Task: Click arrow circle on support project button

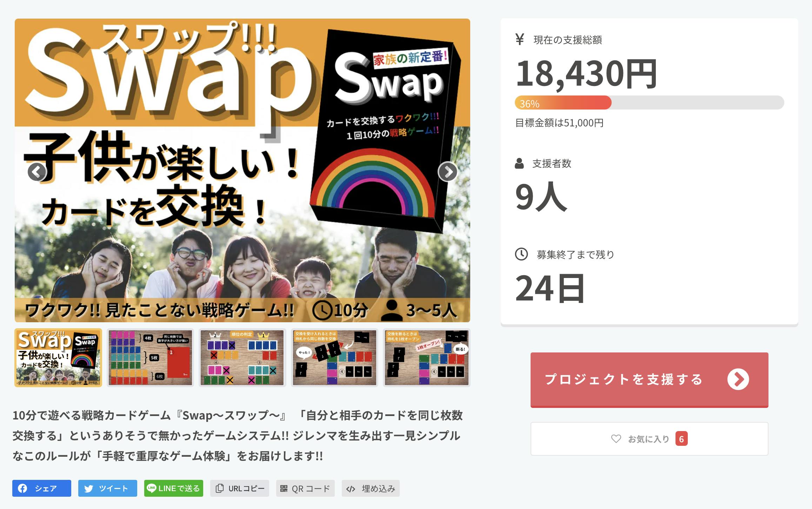Action: tap(738, 379)
